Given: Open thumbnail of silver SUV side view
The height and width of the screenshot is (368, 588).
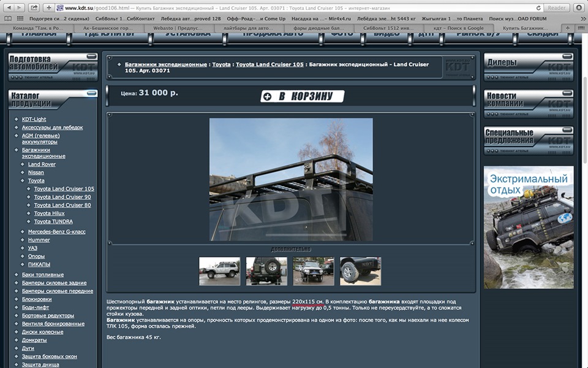Looking at the screenshot, I should 219,271.
